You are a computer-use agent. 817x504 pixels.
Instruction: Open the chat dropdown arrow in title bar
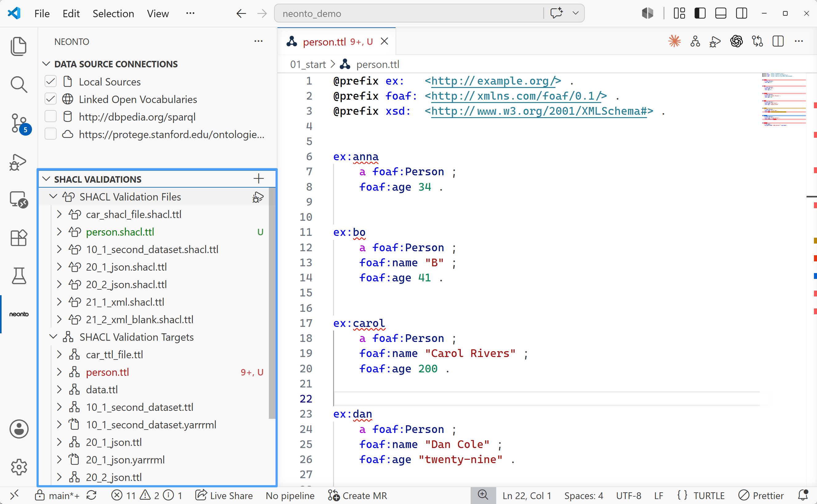click(x=575, y=13)
